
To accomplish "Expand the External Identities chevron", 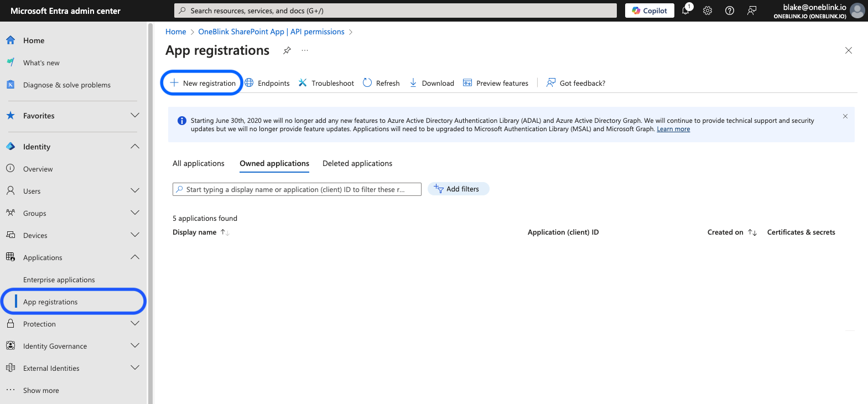I will click(x=134, y=368).
